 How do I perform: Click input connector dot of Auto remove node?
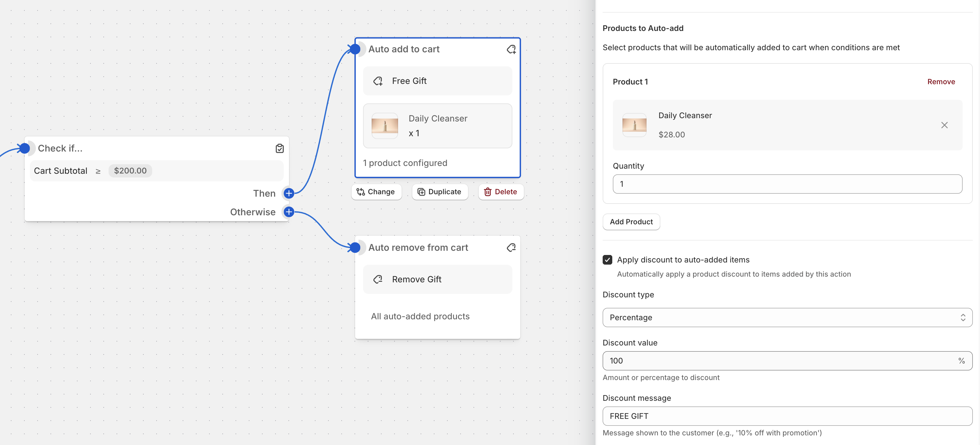point(355,248)
